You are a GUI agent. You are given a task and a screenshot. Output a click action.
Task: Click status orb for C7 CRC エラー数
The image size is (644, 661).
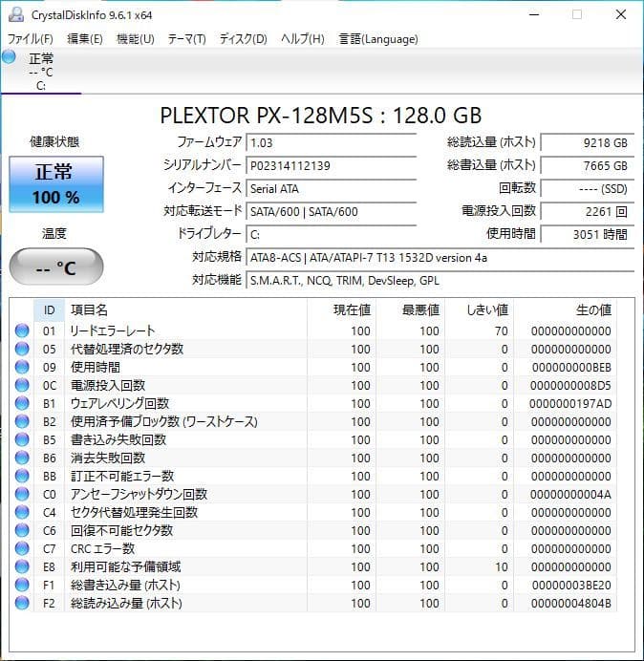tap(22, 548)
